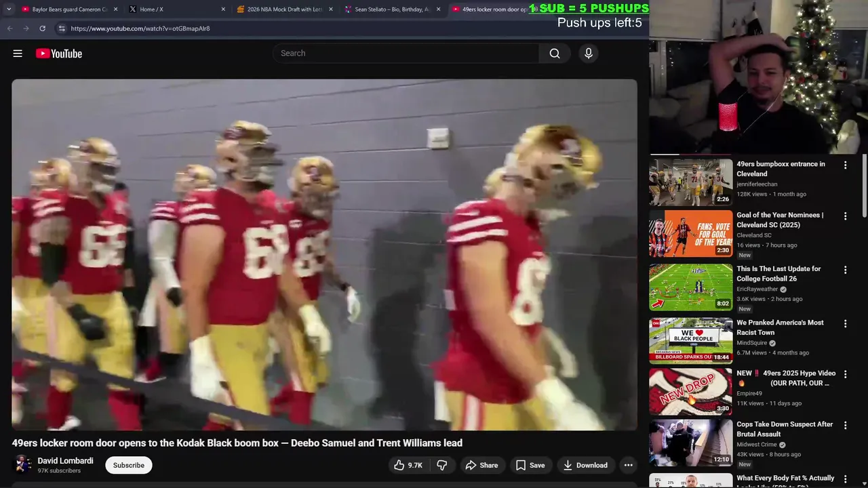This screenshot has width=868, height=488.
Task: Open Goal of the Year Nominees thumbnail
Action: click(x=691, y=233)
